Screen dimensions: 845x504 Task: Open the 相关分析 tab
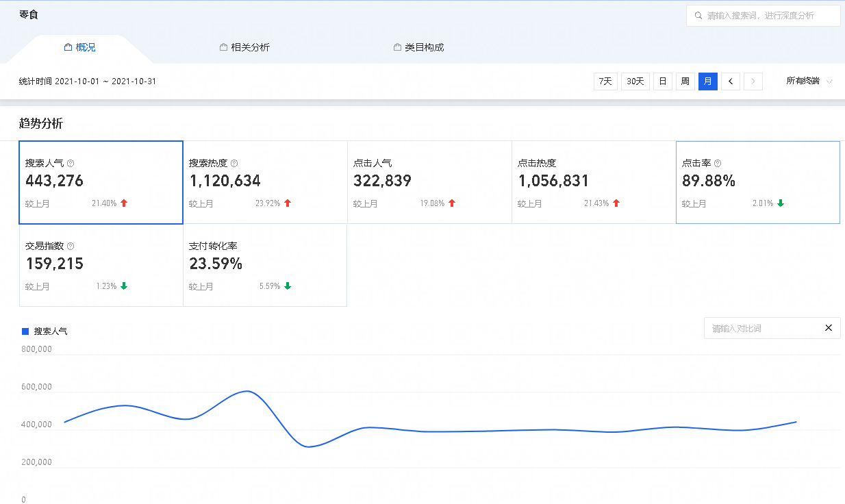click(244, 47)
